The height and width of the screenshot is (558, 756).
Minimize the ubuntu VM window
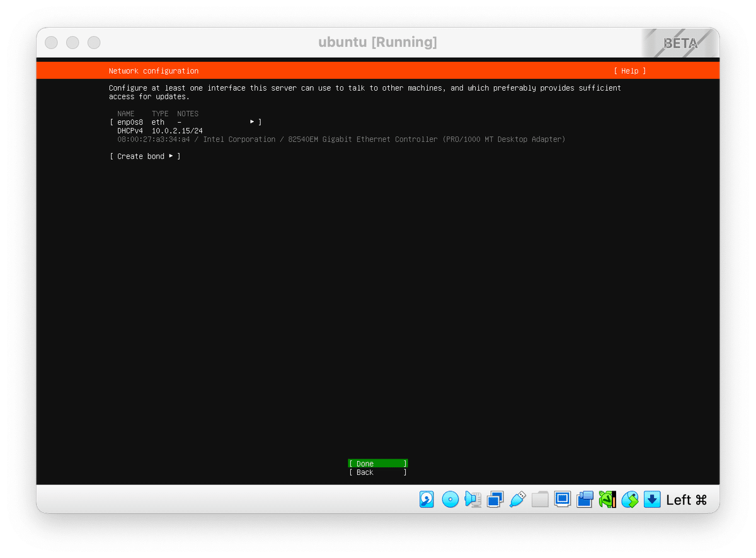[x=73, y=42]
